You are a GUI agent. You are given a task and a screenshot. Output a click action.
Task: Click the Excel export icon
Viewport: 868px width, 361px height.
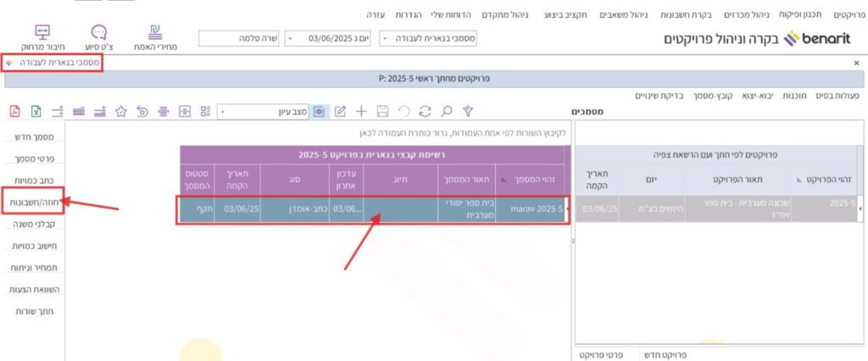[x=36, y=111]
